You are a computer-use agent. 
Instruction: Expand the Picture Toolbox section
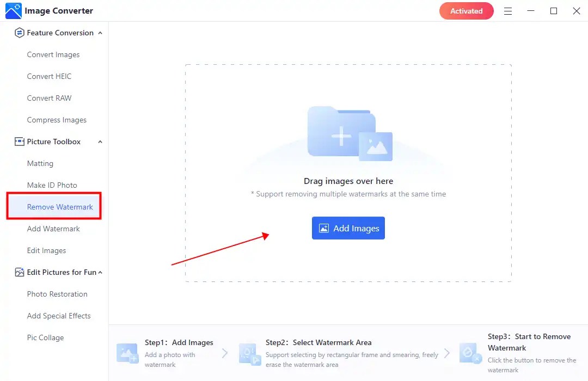[x=100, y=142]
